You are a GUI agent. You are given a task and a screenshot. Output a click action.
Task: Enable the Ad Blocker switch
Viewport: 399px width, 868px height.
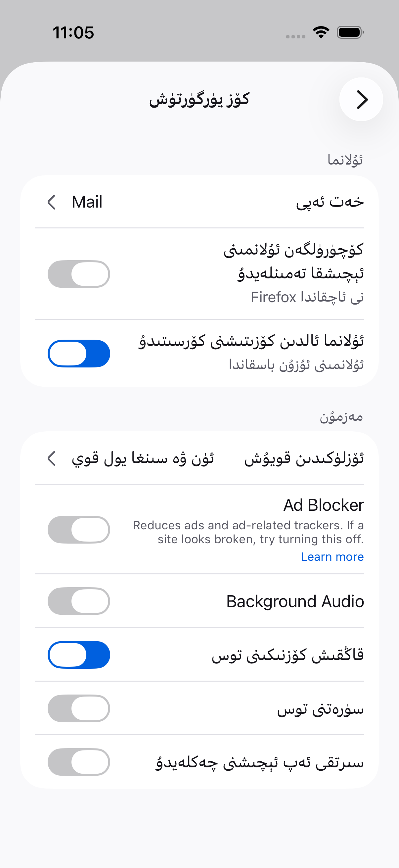tap(79, 530)
